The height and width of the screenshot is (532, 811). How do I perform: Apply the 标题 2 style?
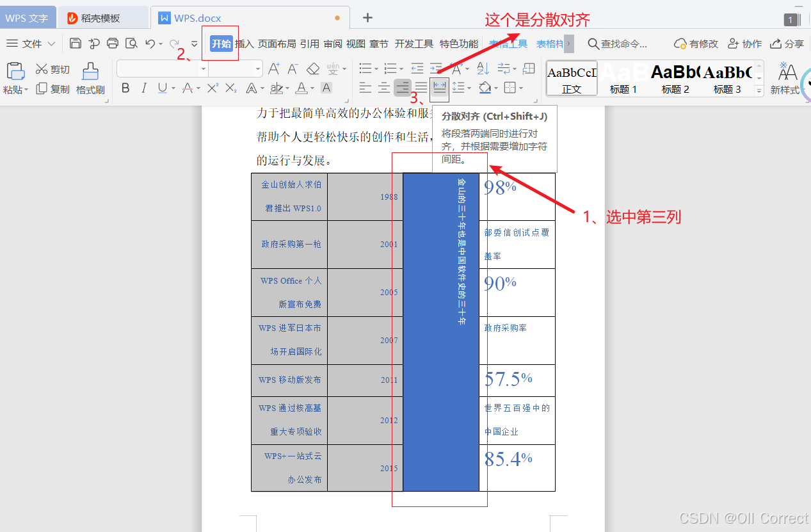[x=675, y=78]
